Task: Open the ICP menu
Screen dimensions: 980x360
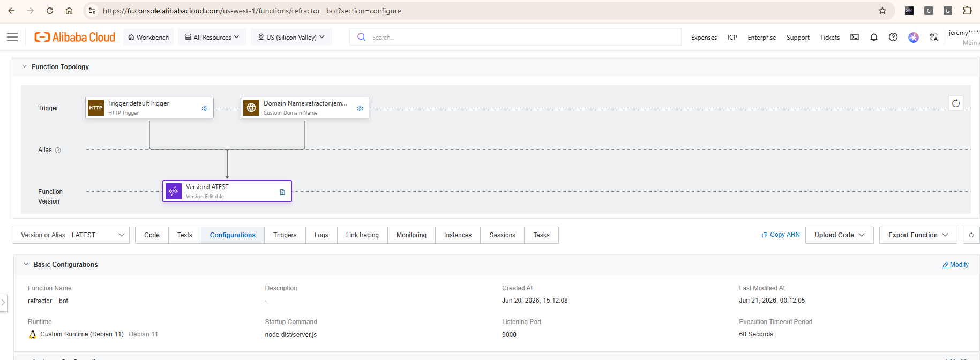Action: pyautogui.click(x=732, y=37)
